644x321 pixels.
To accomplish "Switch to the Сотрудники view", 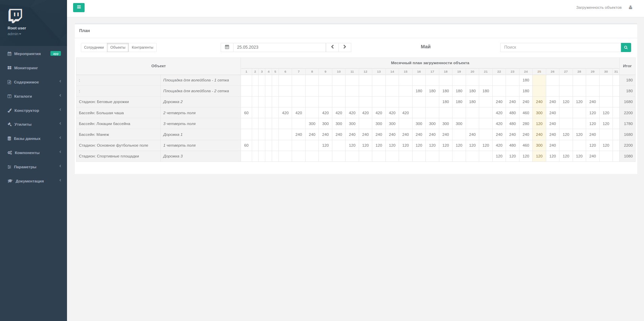I will coord(94,47).
